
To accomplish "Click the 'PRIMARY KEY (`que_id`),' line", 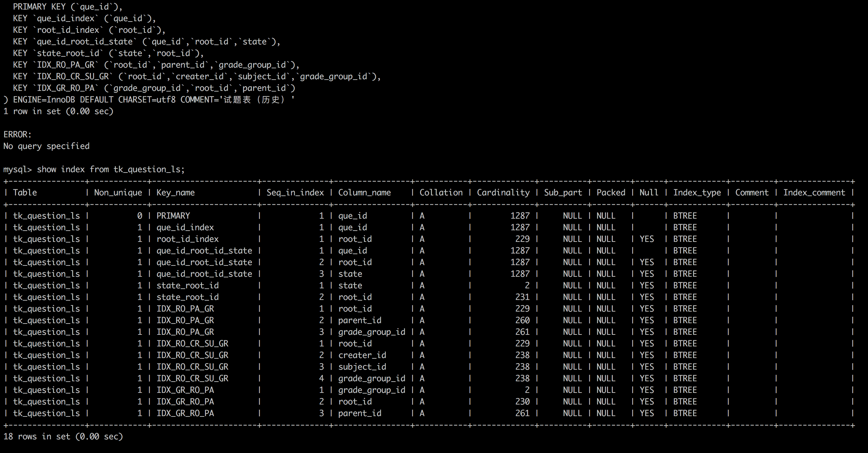I will tap(68, 7).
